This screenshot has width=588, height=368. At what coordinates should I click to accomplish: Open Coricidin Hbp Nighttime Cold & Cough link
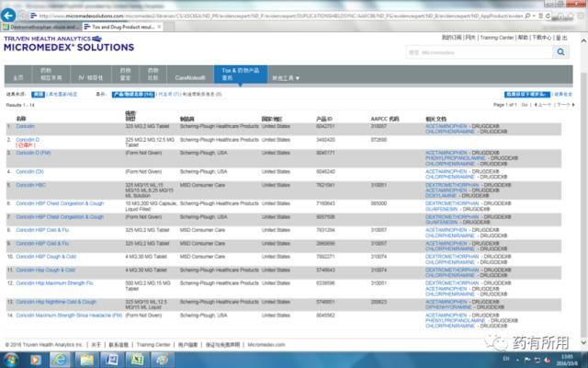click(56, 302)
